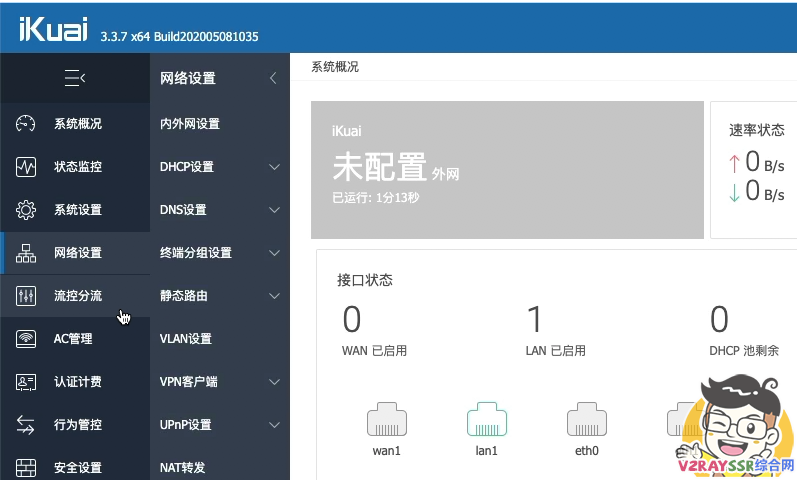
Task: Expand the 静态路由 submenu chevron
Action: 274,296
